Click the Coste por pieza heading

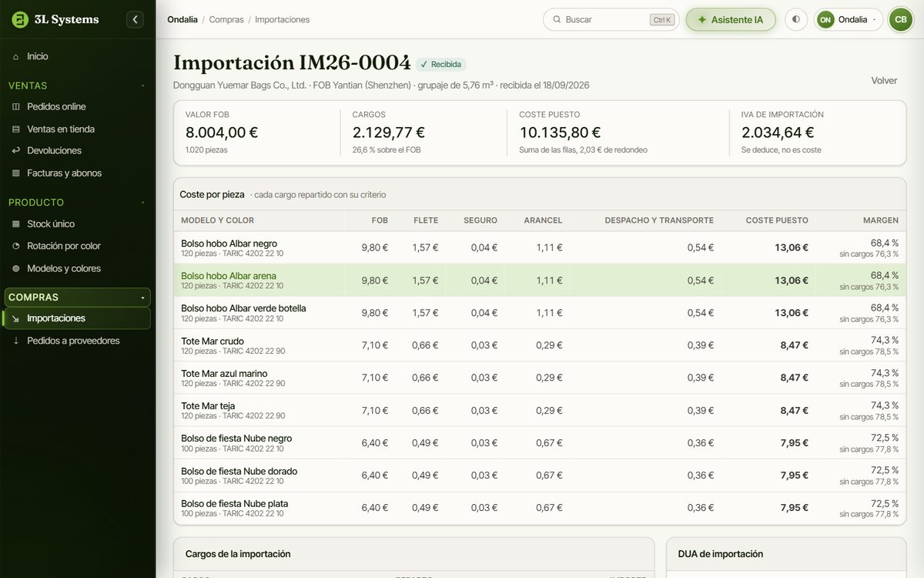212,195
